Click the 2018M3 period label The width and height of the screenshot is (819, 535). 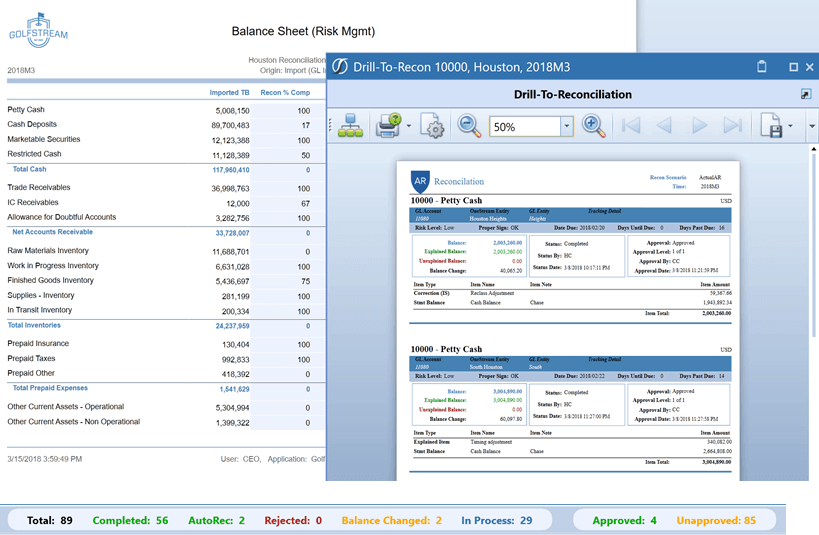click(21, 71)
